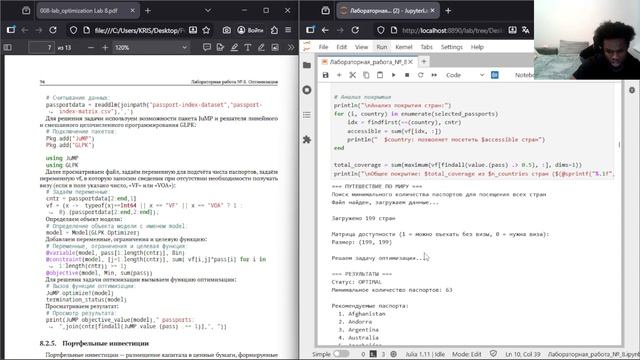Restart kernel and run all cells
This screenshot has width=640, height=360.
(x=434, y=75)
